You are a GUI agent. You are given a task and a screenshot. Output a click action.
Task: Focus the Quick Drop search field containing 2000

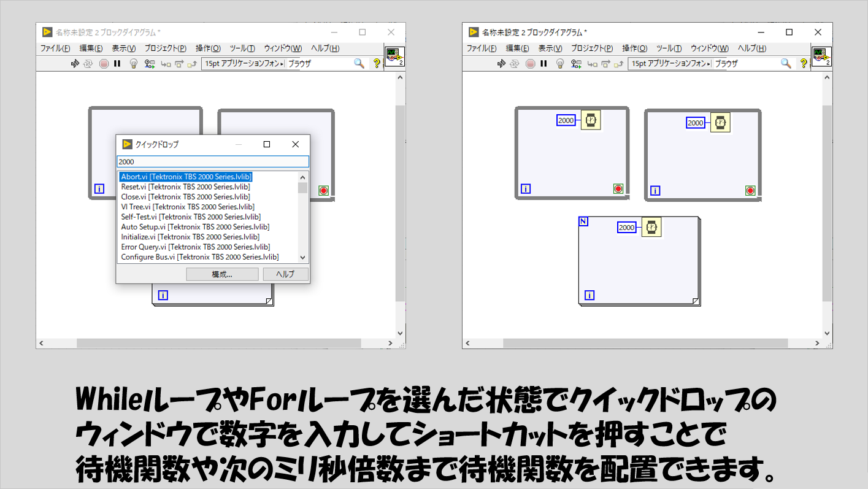(213, 161)
